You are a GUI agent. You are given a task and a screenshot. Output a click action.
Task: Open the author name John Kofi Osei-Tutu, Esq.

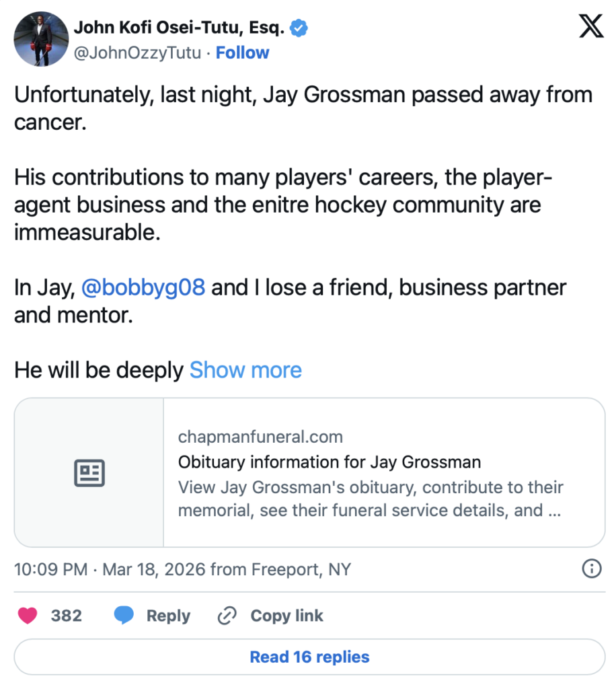[180, 28]
